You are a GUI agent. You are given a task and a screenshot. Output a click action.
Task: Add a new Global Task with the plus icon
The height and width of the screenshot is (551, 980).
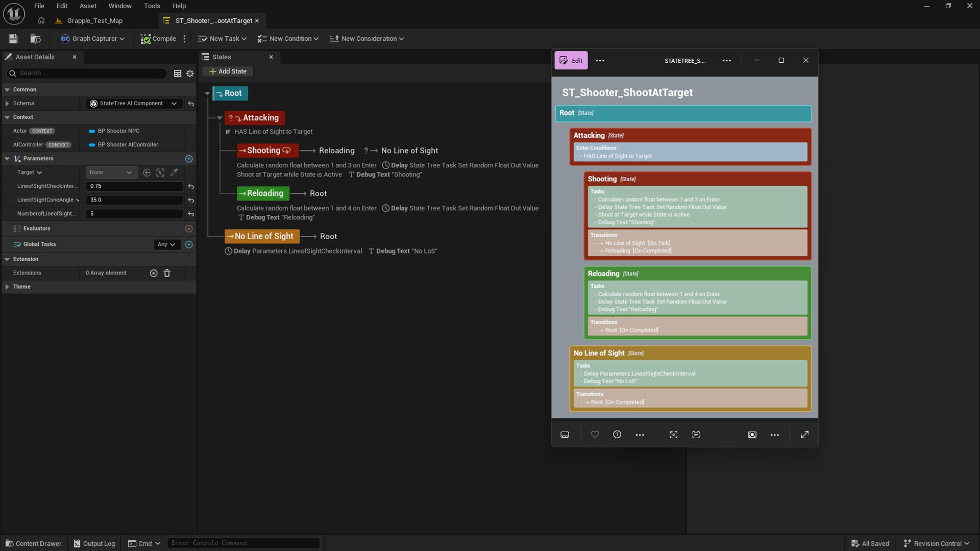tap(189, 245)
